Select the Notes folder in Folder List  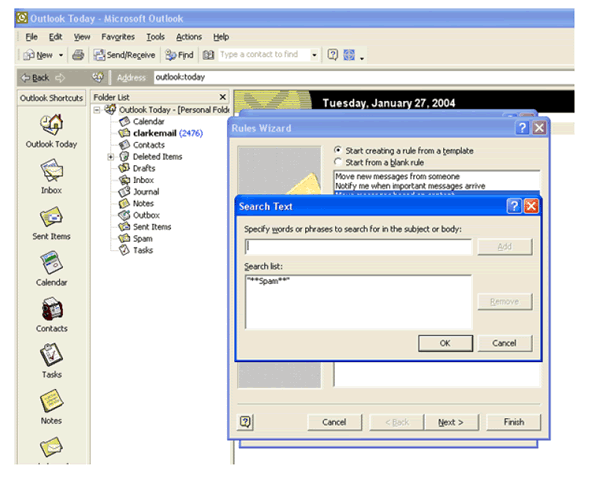143,204
